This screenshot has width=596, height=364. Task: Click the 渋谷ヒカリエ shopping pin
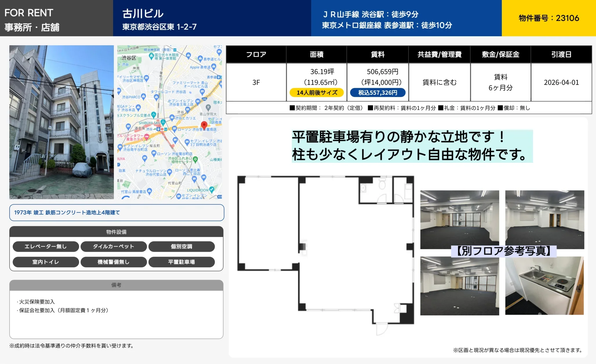tap(172, 118)
